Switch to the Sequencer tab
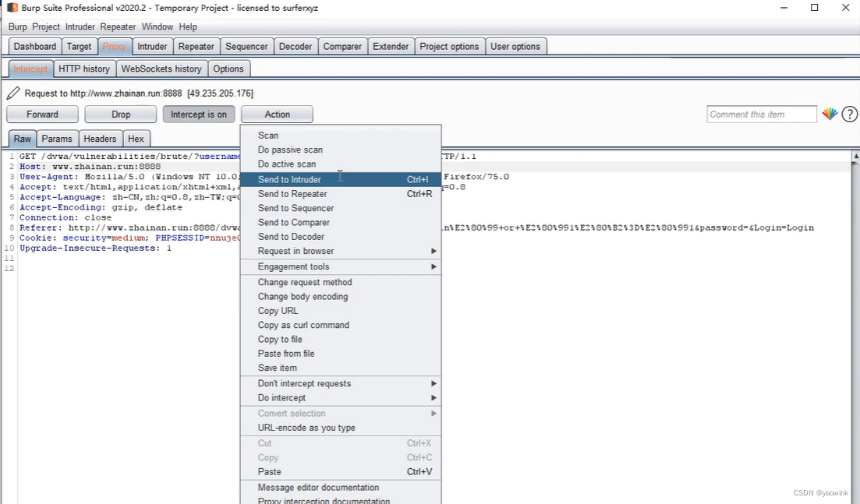Image resolution: width=860 pixels, height=504 pixels. coord(247,47)
